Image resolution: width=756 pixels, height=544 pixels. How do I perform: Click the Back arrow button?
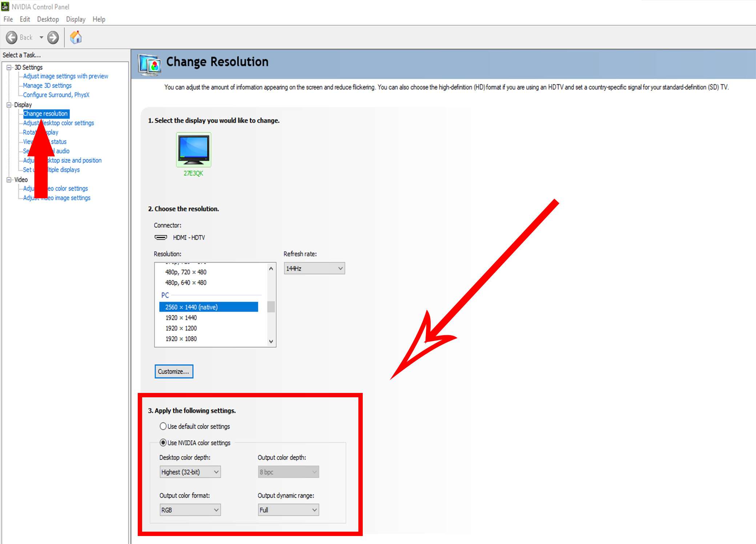12,37
